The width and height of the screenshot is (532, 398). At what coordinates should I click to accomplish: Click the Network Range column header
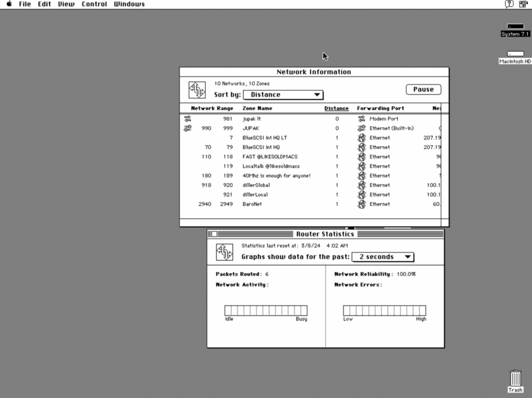point(212,108)
